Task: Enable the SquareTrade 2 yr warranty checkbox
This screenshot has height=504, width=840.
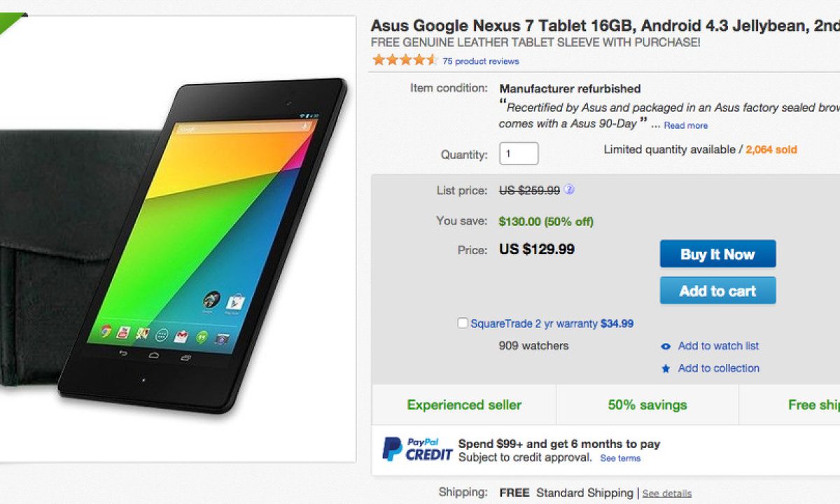Action: tap(462, 323)
